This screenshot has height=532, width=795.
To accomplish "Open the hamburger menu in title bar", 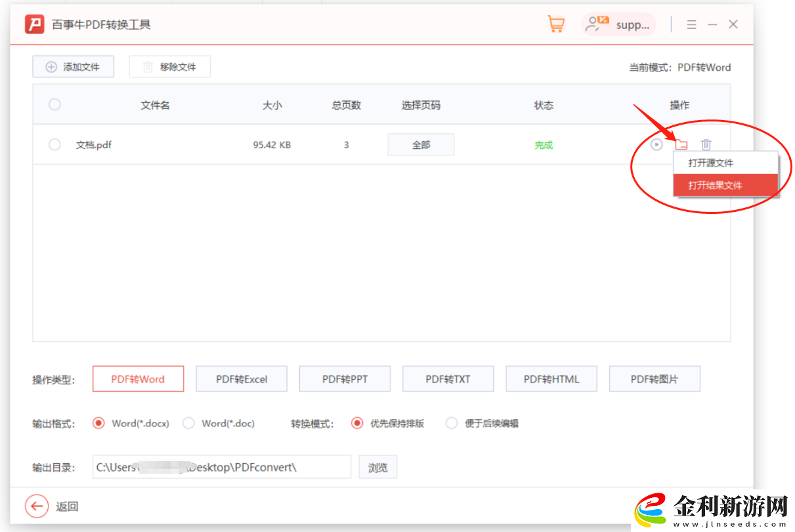I will pos(691,25).
